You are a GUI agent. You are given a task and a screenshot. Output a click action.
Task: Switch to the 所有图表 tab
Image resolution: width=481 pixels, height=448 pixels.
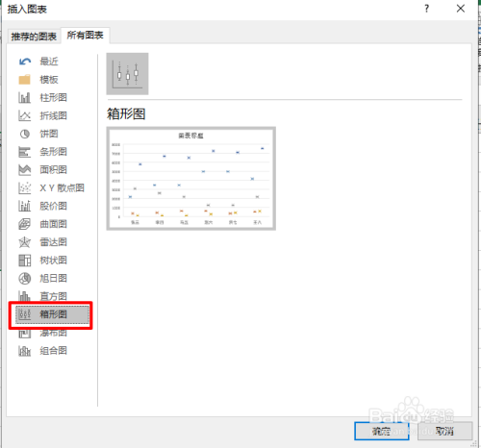[85, 35]
